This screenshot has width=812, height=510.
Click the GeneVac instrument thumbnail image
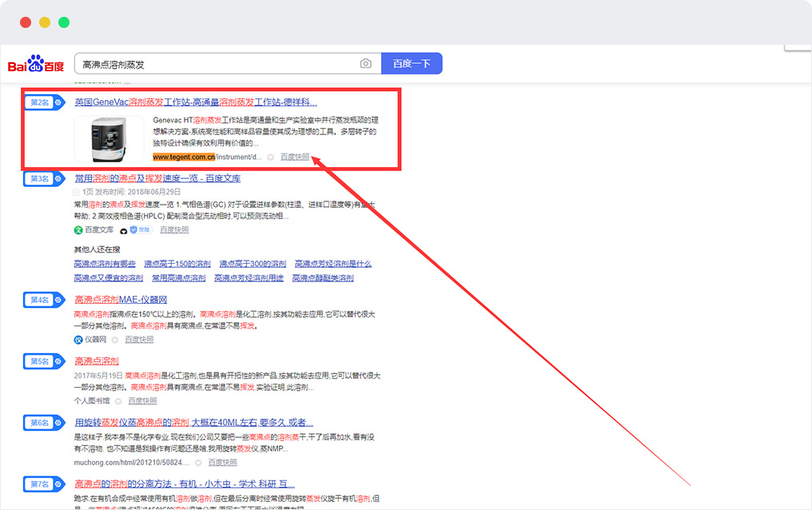tap(109, 139)
